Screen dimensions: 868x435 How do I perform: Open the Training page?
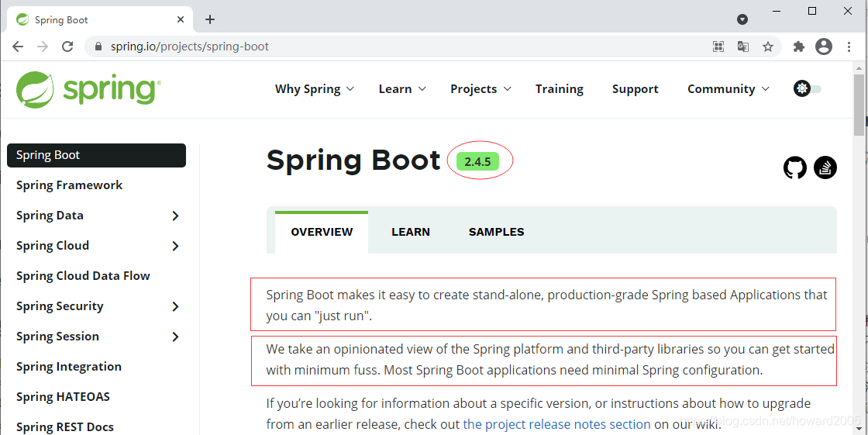coord(559,88)
